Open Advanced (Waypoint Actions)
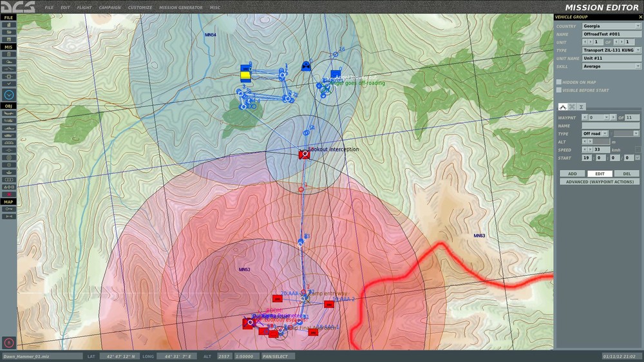 coord(600,182)
